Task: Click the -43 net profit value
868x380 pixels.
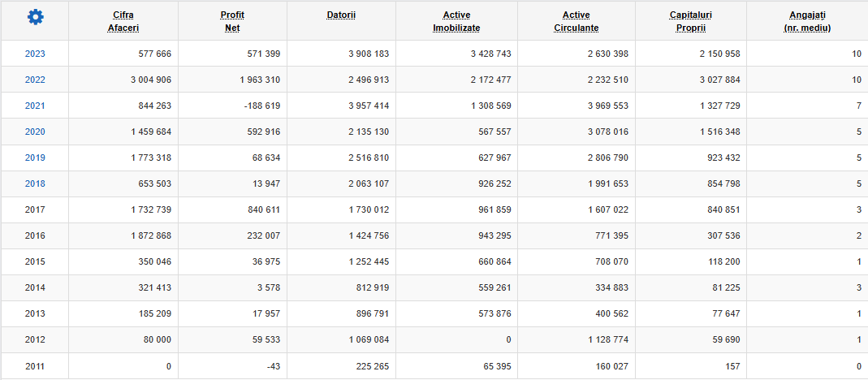Action: point(274,366)
